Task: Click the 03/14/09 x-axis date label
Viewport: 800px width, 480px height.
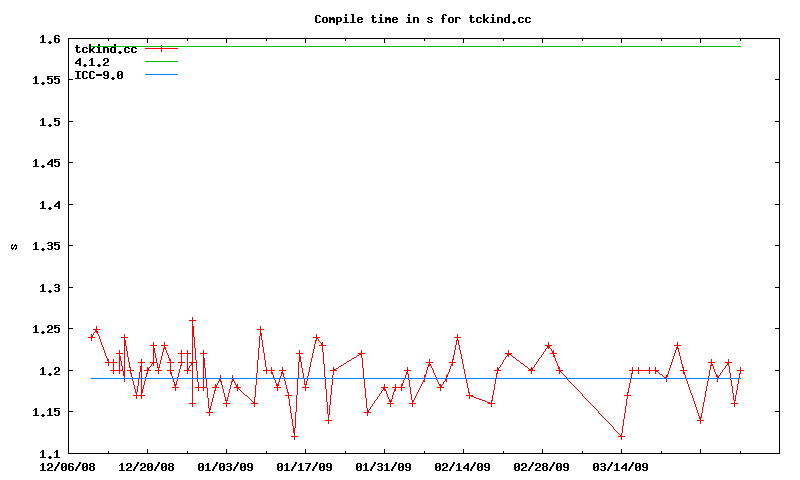Action: [621, 467]
